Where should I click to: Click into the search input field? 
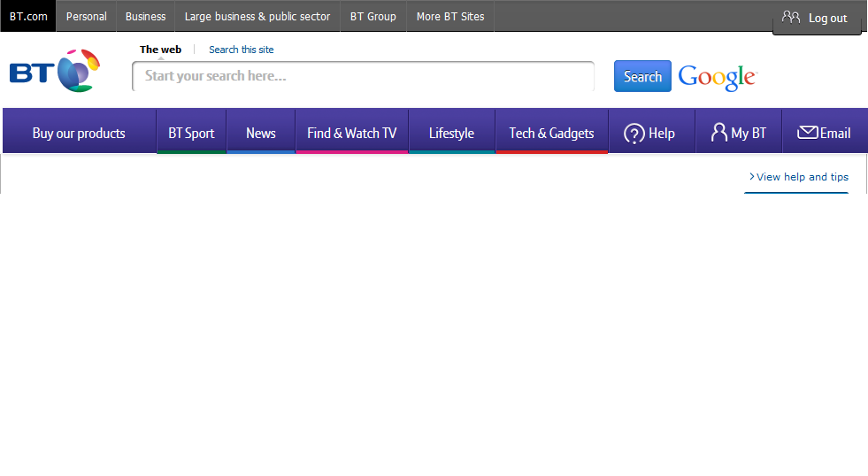[363, 76]
